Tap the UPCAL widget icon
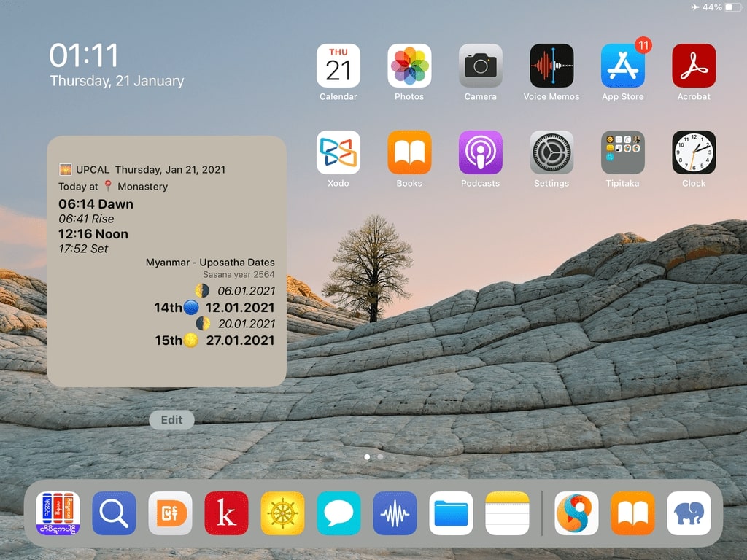This screenshot has width=747, height=560. pos(65,169)
